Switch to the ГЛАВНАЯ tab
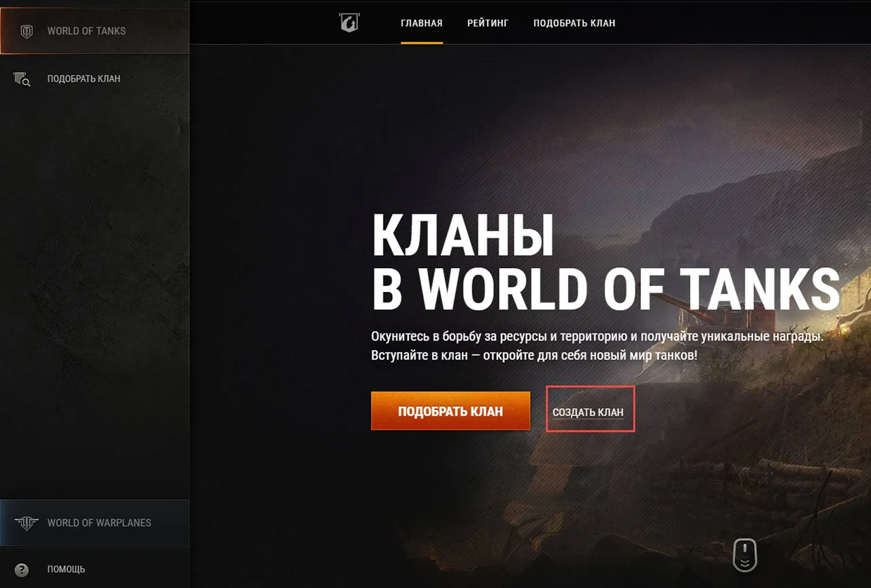Viewport: 871px width, 588px height. coord(422,23)
